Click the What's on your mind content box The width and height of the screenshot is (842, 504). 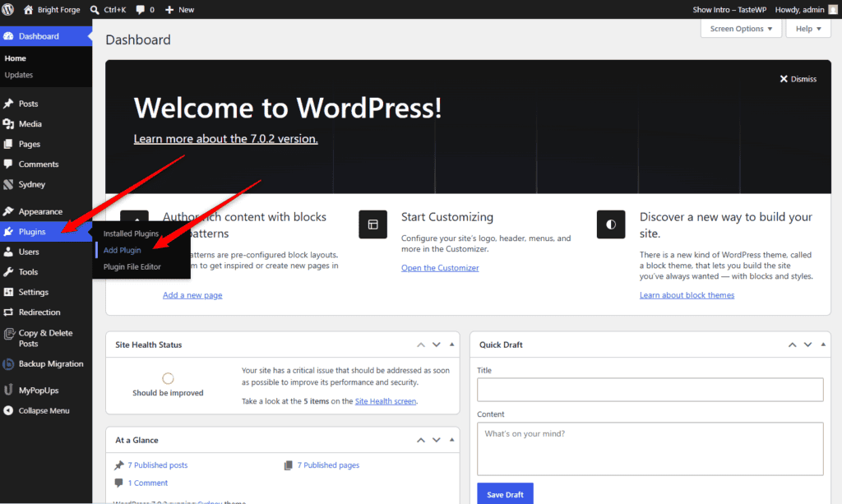(650, 449)
